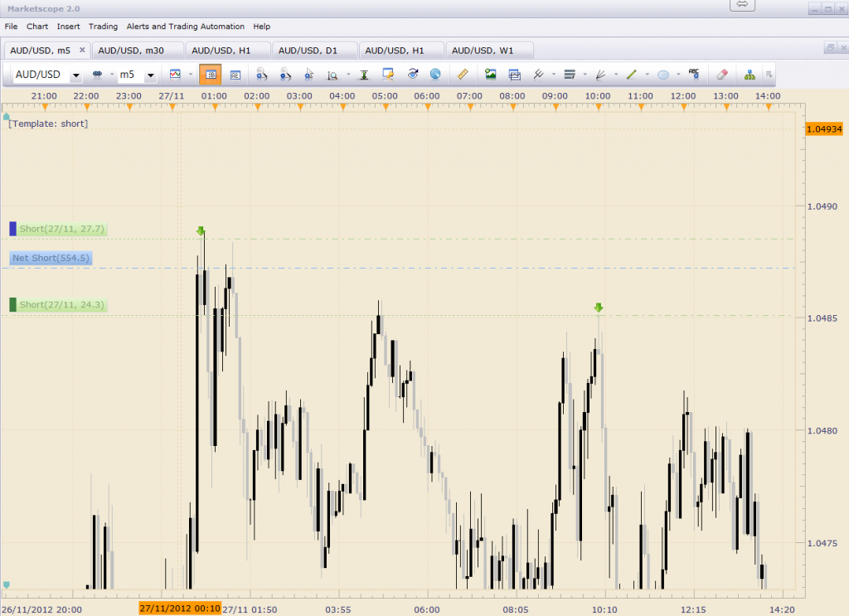This screenshot has width=849, height=616.
Task: Select the ruler measurement tool
Action: 463,75
